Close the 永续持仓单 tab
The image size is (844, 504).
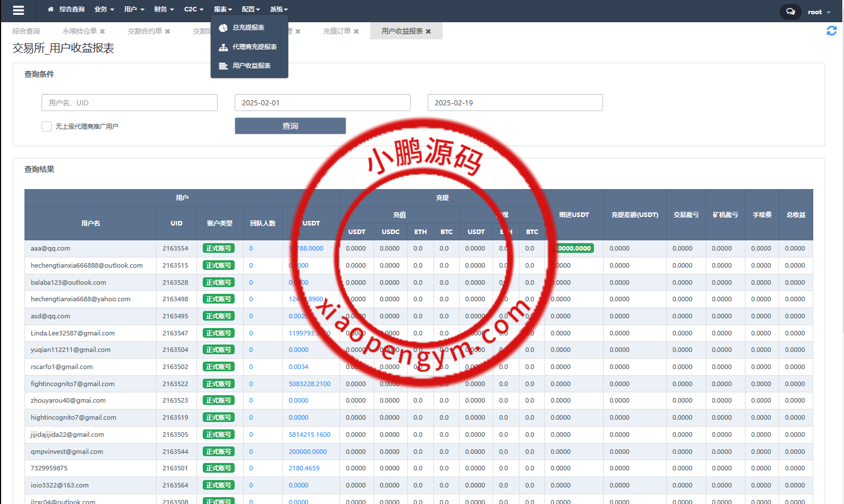click(103, 31)
